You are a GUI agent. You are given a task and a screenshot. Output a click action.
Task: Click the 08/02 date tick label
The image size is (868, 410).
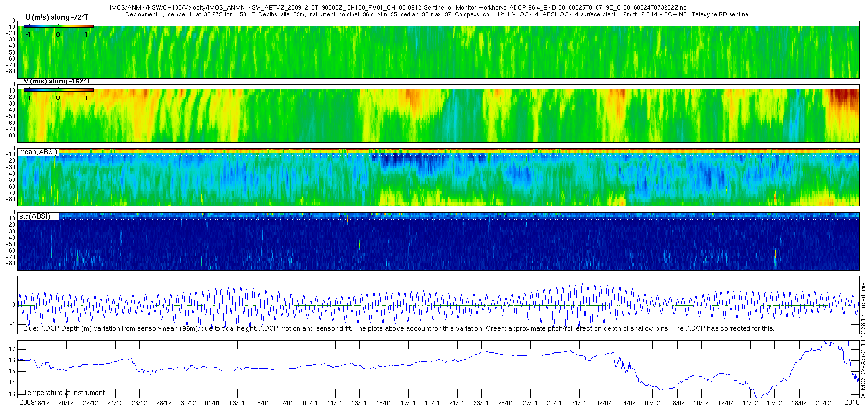point(677,403)
